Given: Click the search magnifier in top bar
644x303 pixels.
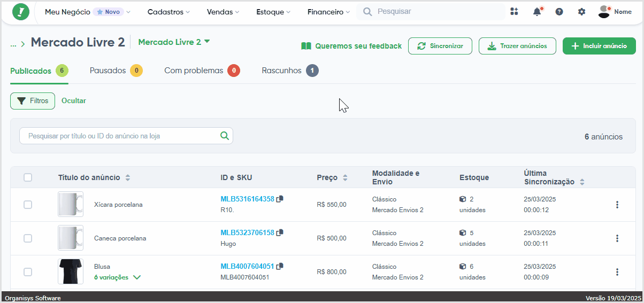Looking at the screenshot, I should point(367,12).
